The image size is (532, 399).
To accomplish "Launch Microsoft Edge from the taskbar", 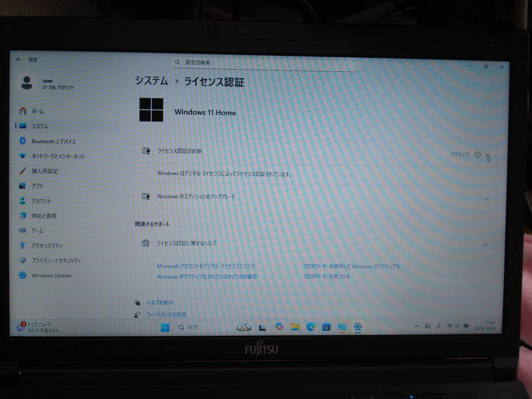I will (311, 327).
